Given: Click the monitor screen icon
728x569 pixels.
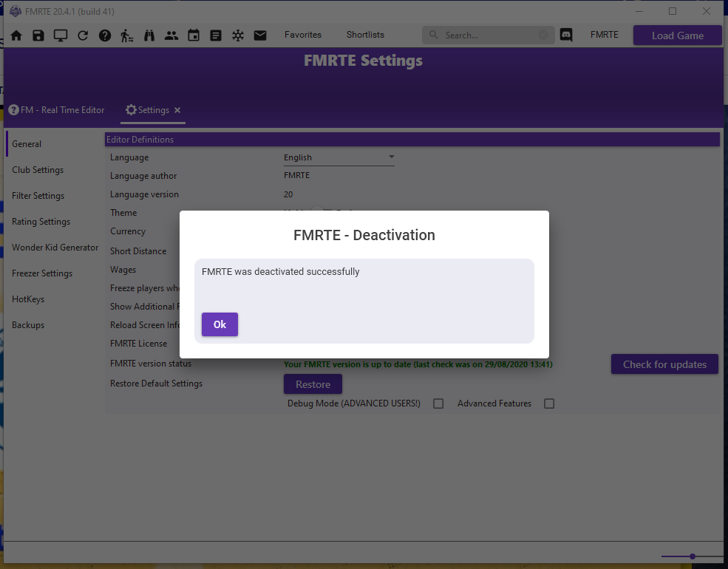Looking at the screenshot, I should click(61, 35).
